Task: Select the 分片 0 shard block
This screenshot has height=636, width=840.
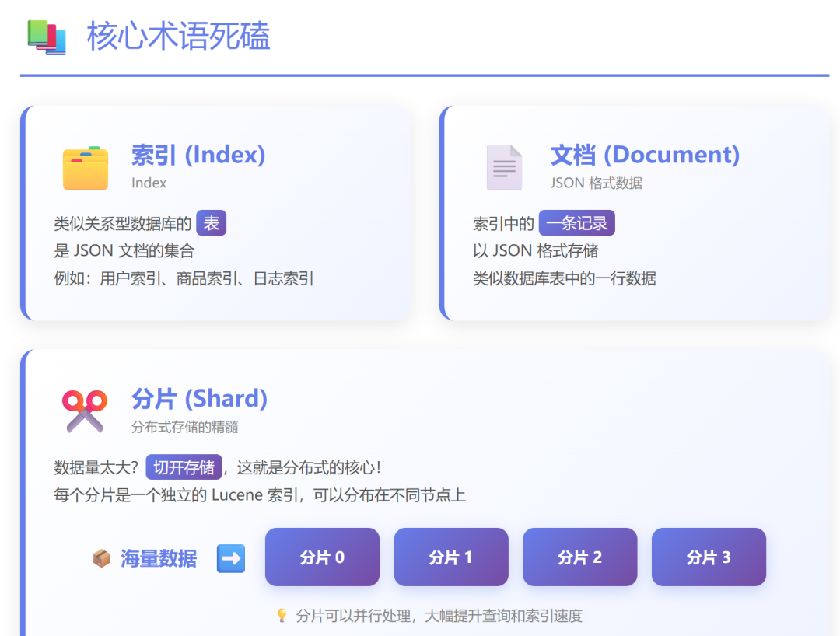Action: [322, 557]
